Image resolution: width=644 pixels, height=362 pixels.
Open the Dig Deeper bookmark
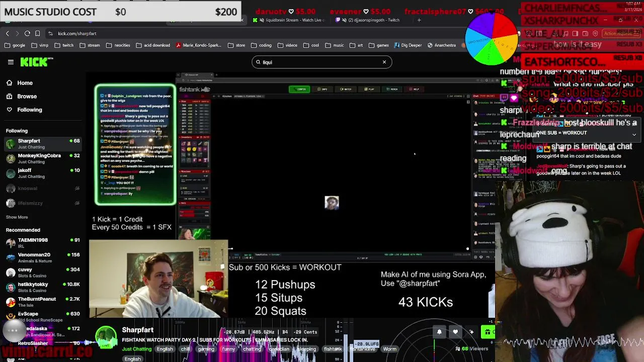click(408, 45)
